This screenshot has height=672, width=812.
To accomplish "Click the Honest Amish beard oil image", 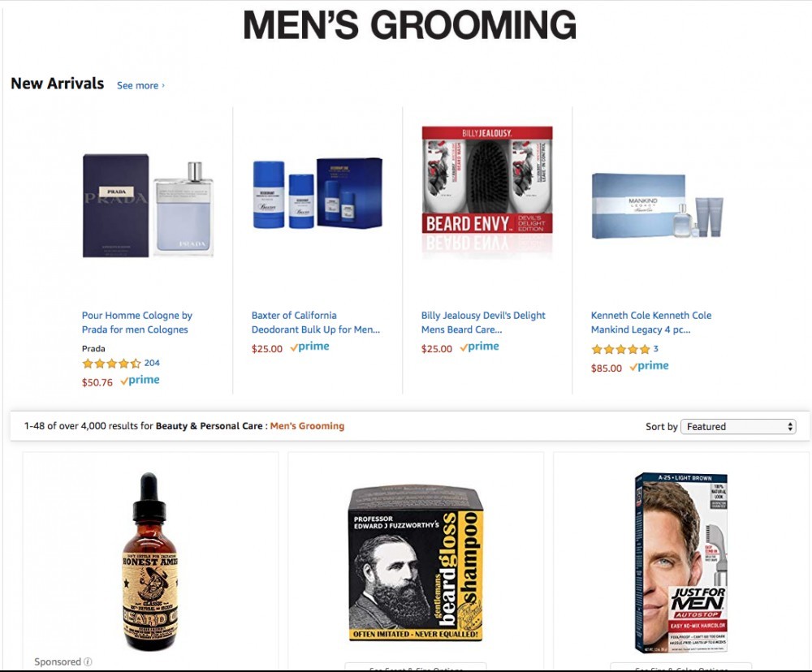I will pos(149,562).
